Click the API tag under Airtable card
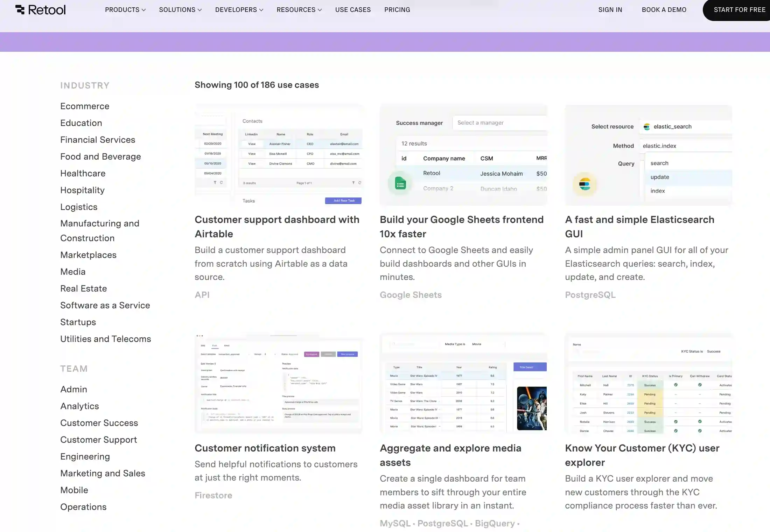The height and width of the screenshot is (532, 770). [x=202, y=295]
